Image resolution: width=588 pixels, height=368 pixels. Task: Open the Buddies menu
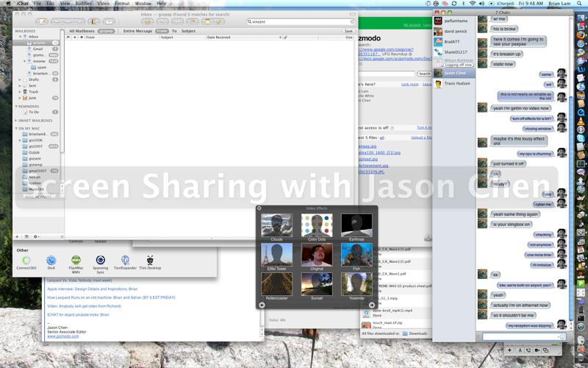coord(83,4)
